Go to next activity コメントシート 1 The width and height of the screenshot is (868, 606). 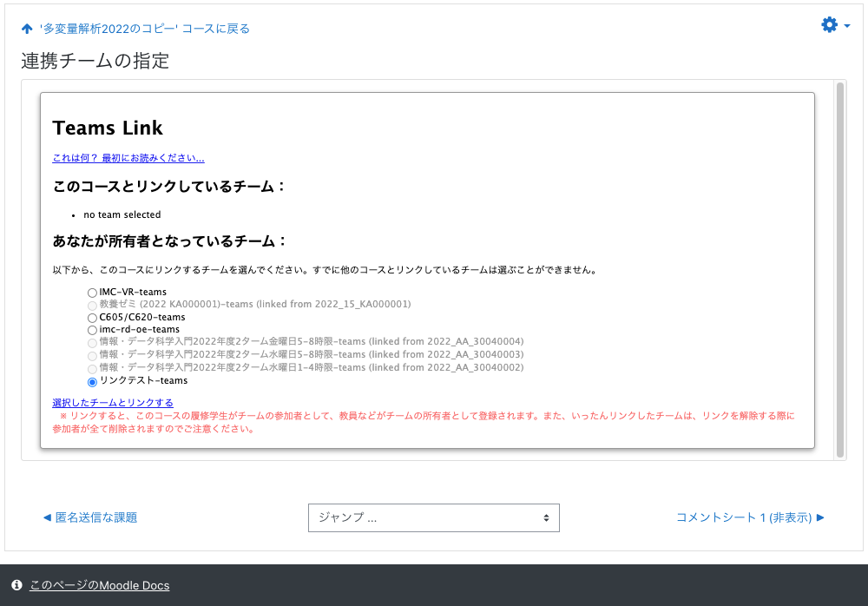(750, 517)
